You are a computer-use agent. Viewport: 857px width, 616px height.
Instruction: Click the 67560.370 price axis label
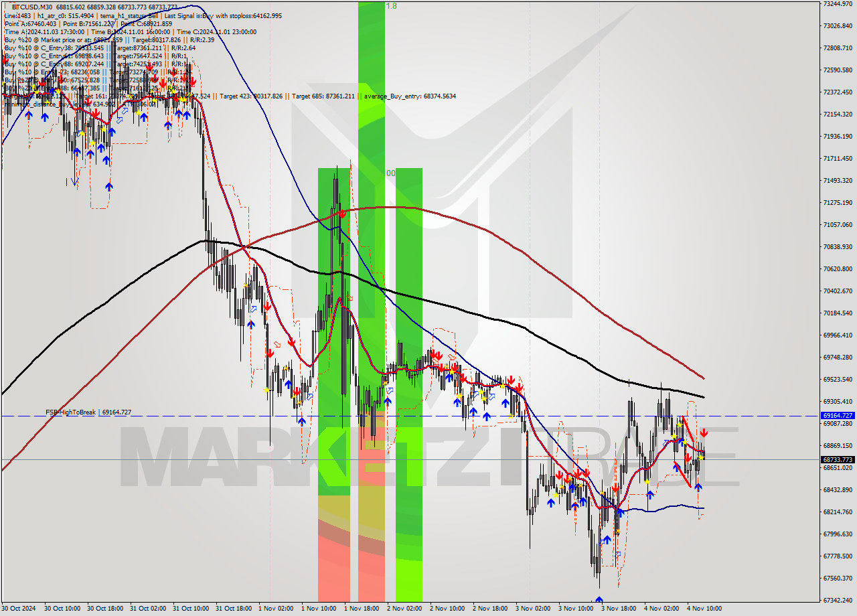[838, 578]
